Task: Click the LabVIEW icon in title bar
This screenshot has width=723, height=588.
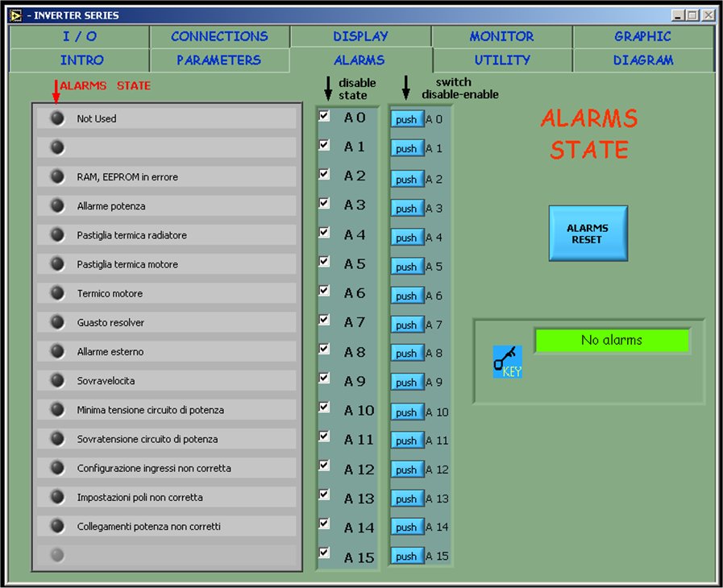Action: 15,14
